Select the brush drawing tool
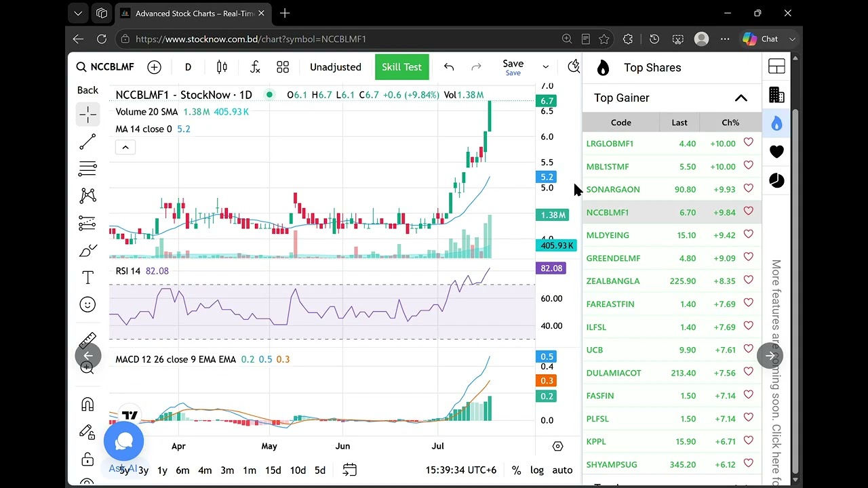Screen dimensions: 868x488 [87, 250]
